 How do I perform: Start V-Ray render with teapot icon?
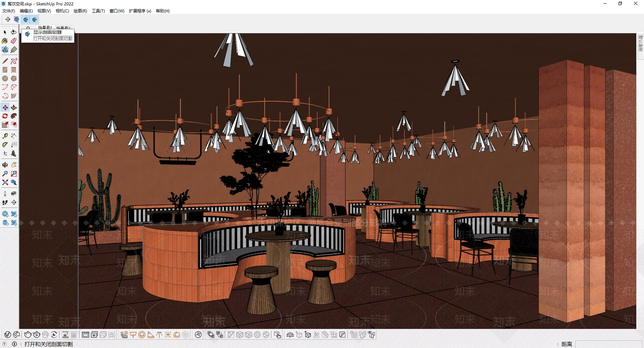point(27,335)
